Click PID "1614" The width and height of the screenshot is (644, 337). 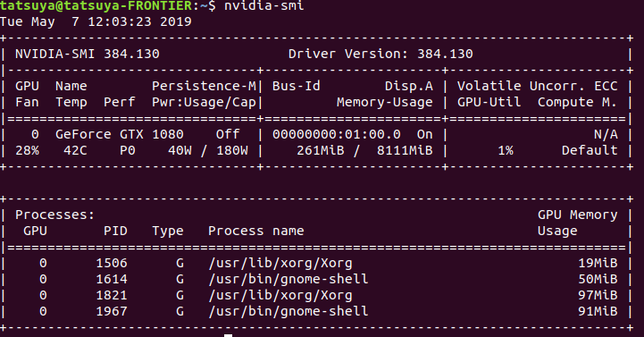tap(112, 279)
